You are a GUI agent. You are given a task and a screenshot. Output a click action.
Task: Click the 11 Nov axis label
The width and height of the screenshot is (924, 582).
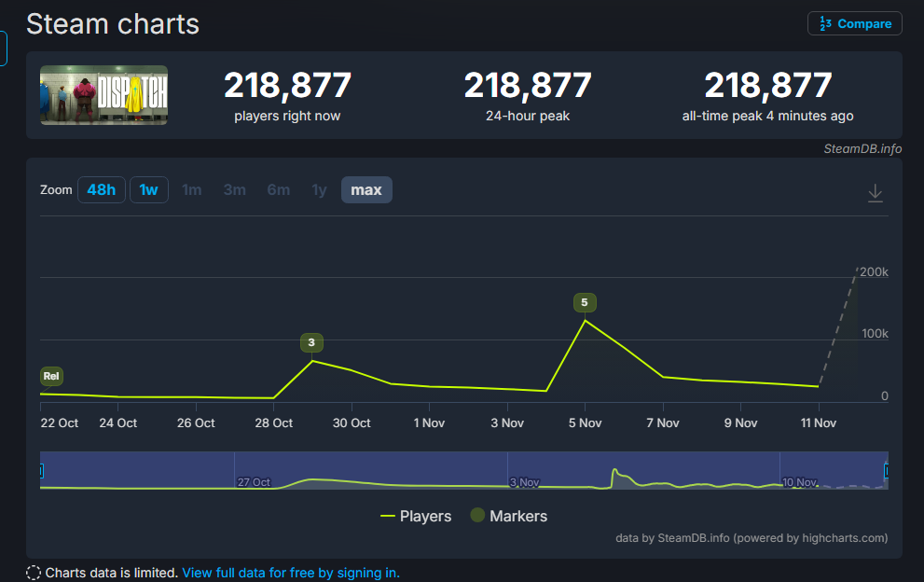point(819,423)
